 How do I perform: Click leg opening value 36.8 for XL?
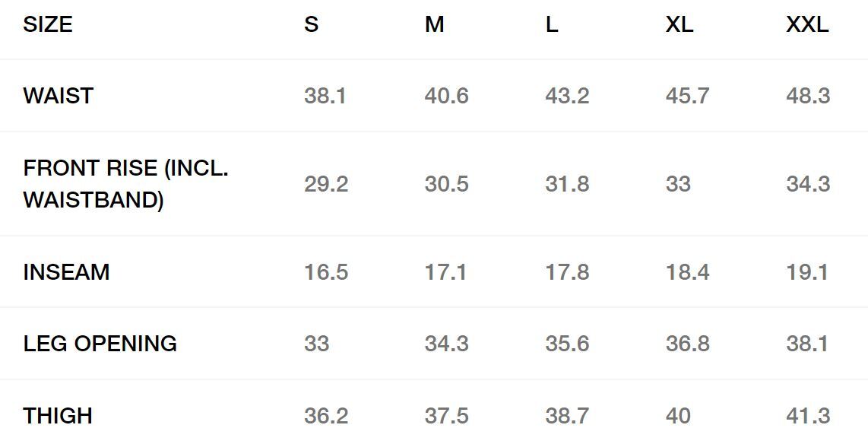[x=687, y=344]
